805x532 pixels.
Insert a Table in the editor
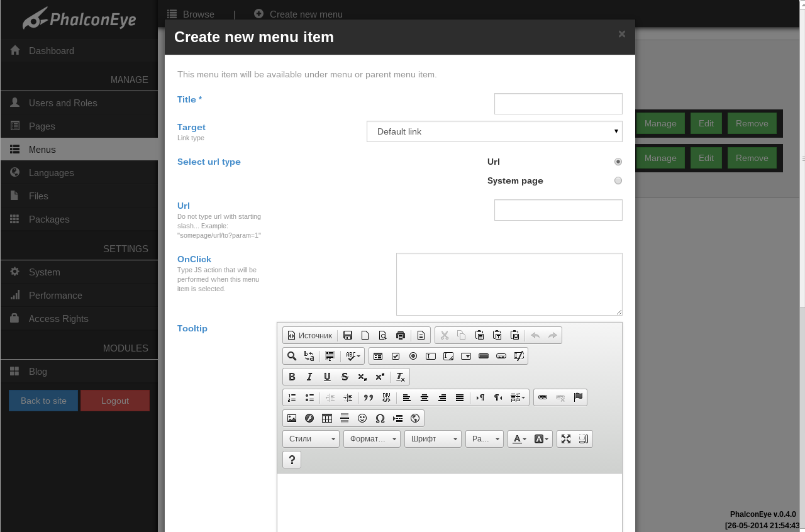pos(327,418)
